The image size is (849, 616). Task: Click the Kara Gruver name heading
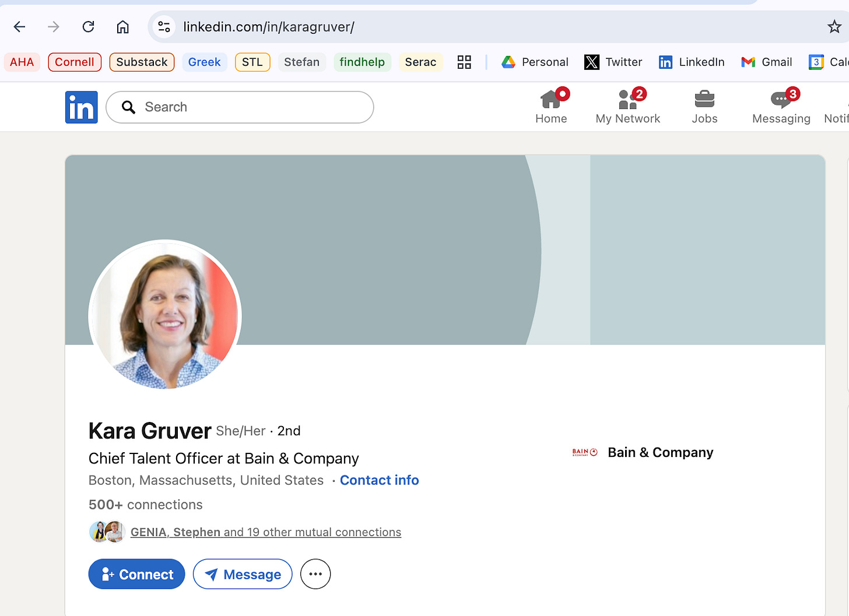[150, 431]
